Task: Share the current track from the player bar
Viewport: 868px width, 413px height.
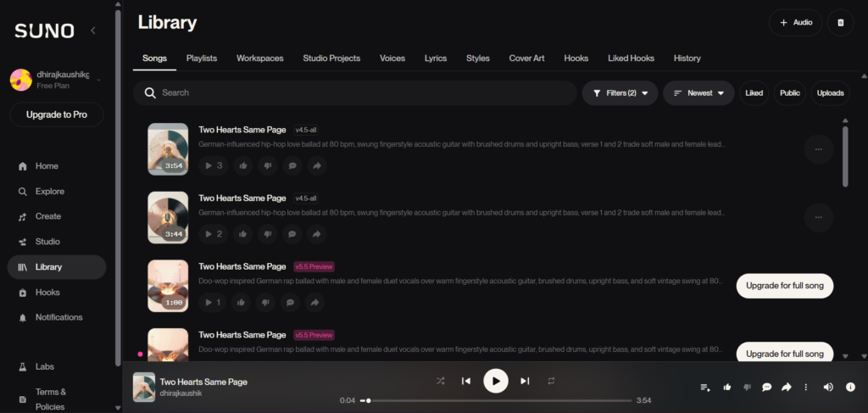Action: [x=786, y=388]
